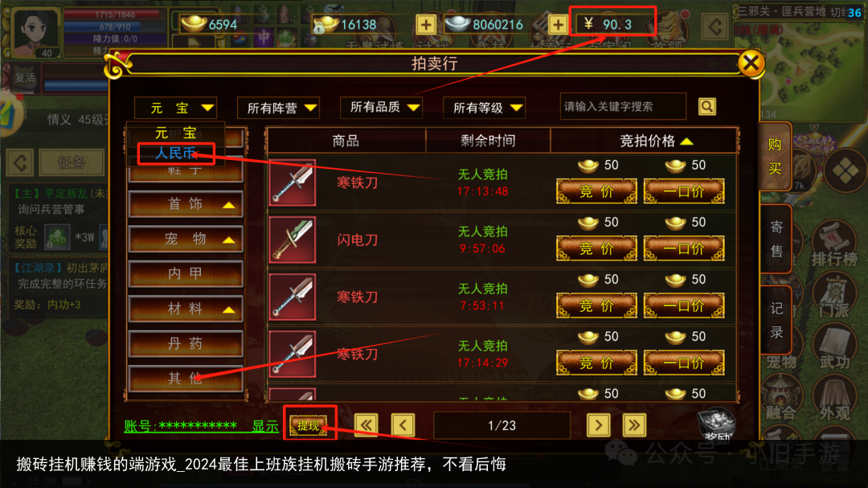Jump to first page double-arrow icon
Screen dimensions: 868x488
pos(366,425)
